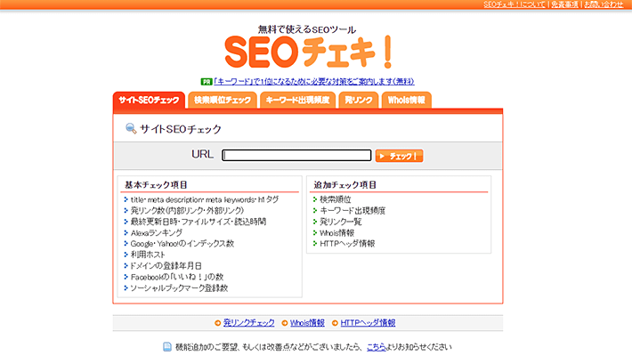Select ソーシャルブックマーク登録数 list item

tap(179, 287)
